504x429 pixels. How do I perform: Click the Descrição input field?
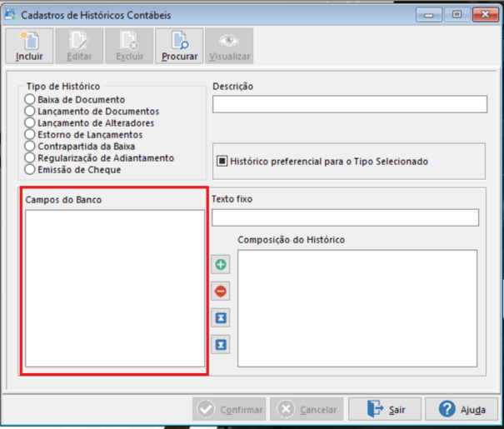click(x=350, y=104)
